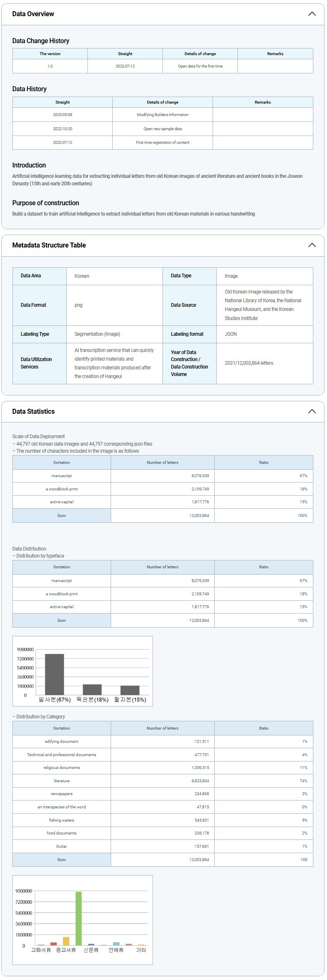Click the Metadata Structure Table heading
Screen dimensions: 327x980
pos(49,245)
